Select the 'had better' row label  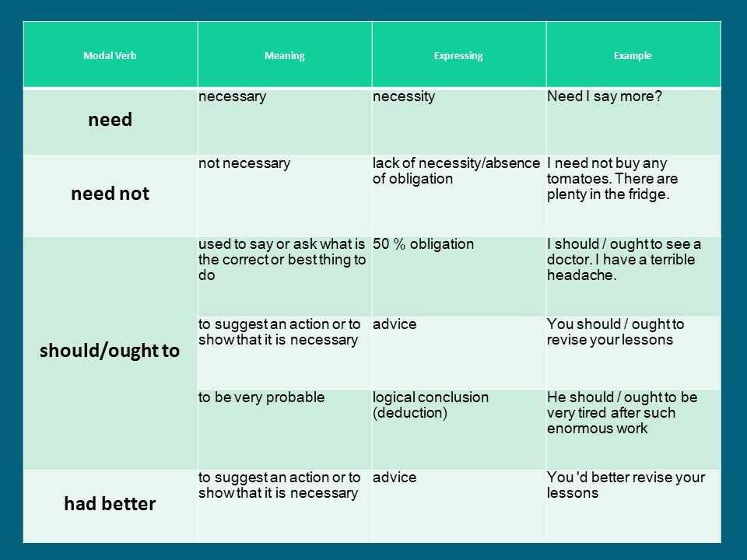click(x=110, y=504)
